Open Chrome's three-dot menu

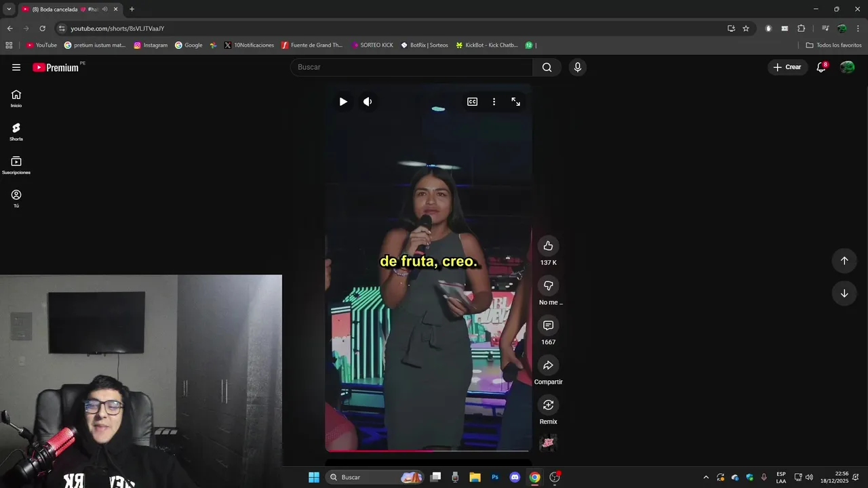coord(859,28)
